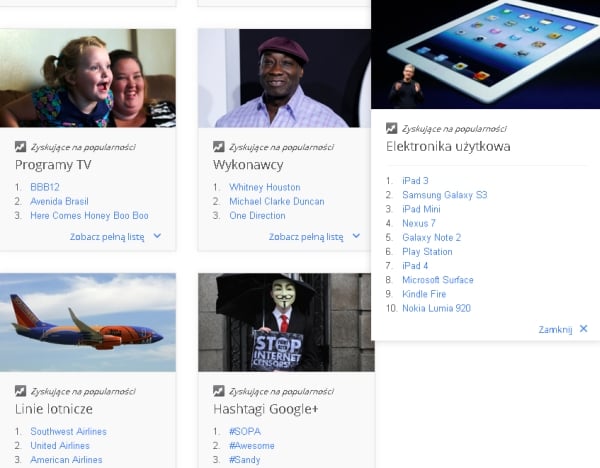Image resolution: width=600 pixels, height=468 pixels.
Task: Click the Wykonawcy heading
Action: click(248, 165)
